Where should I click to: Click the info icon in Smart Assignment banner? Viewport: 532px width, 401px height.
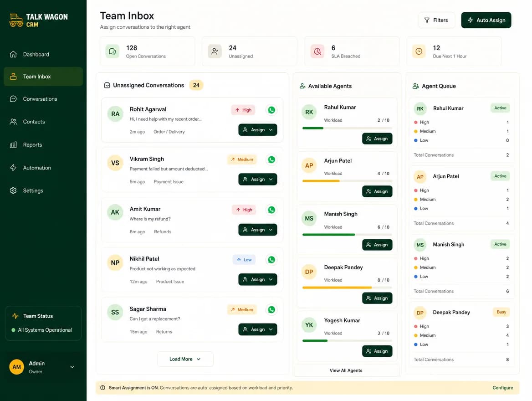pos(102,388)
